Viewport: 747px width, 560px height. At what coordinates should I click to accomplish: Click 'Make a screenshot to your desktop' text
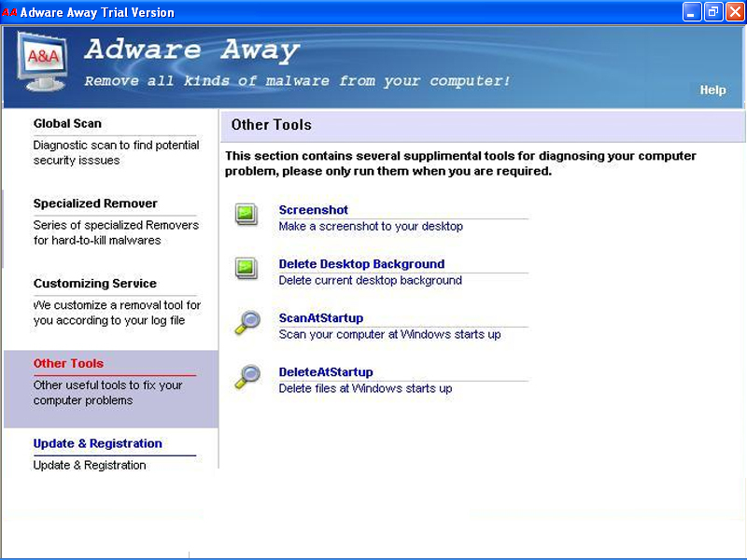point(371,226)
